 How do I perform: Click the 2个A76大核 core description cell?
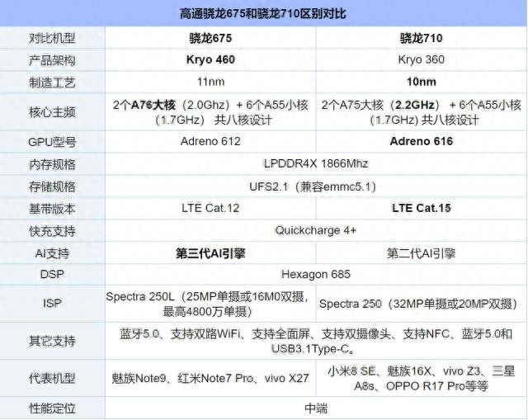click(x=210, y=112)
